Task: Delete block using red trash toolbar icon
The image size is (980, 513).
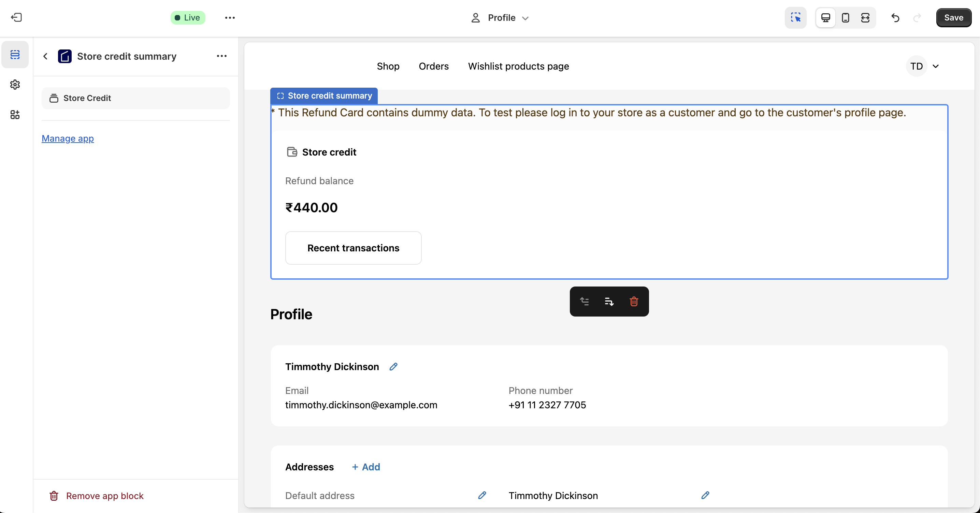Action: click(x=633, y=301)
